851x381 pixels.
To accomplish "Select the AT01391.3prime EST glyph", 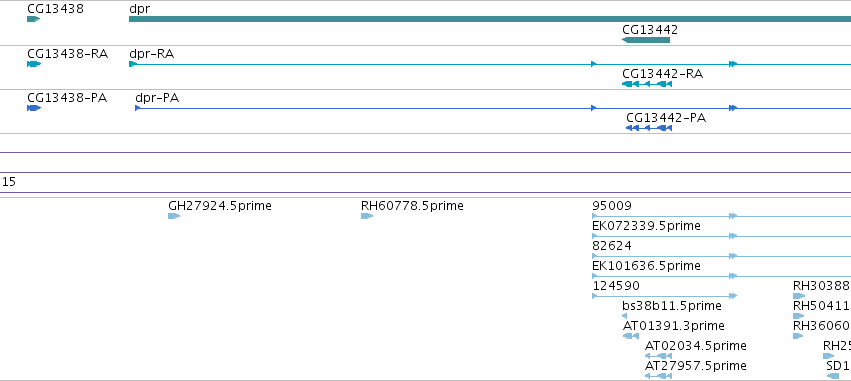I will (631, 336).
